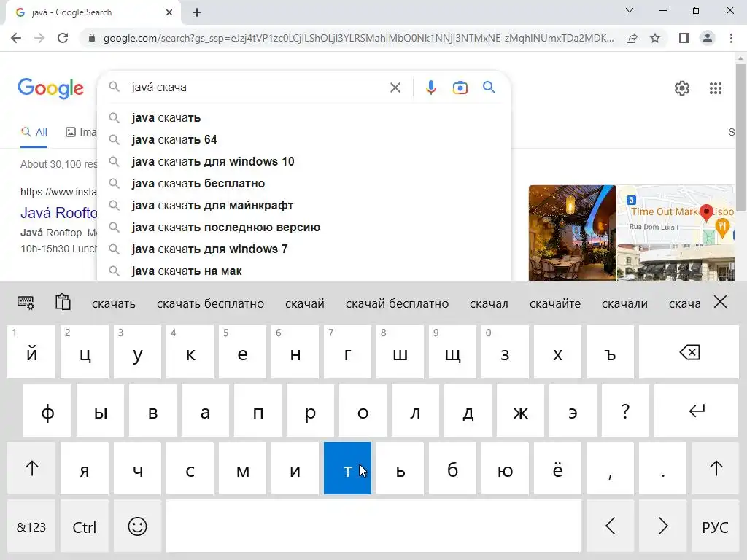
Task: Choose keyboard prediction 'скачайте'
Action: tap(555, 303)
